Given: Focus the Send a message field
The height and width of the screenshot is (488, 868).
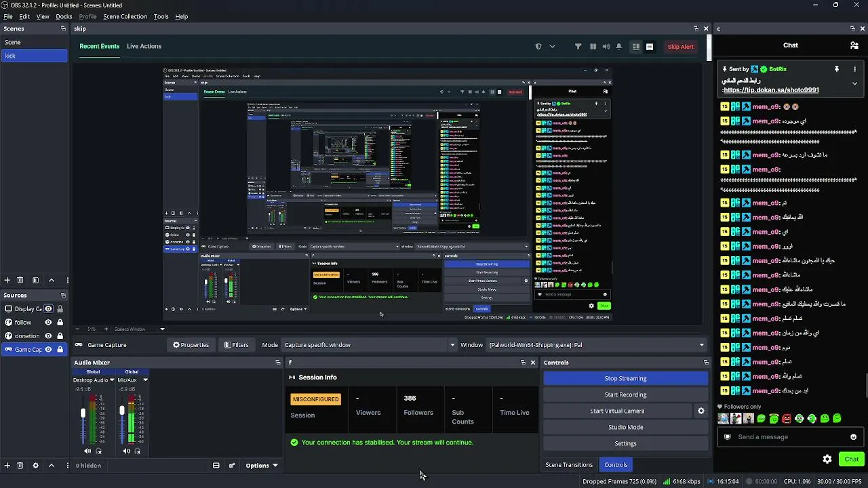Looking at the screenshot, I should [x=790, y=437].
